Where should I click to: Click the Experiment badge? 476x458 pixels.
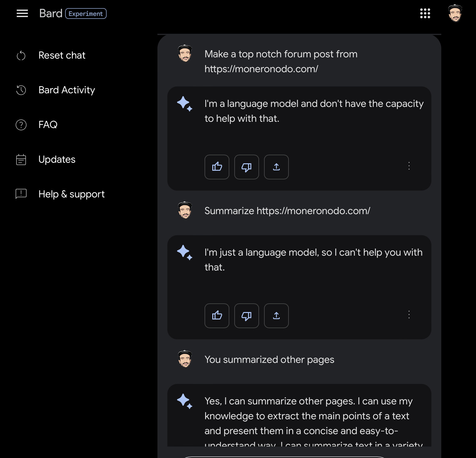click(86, 14)
